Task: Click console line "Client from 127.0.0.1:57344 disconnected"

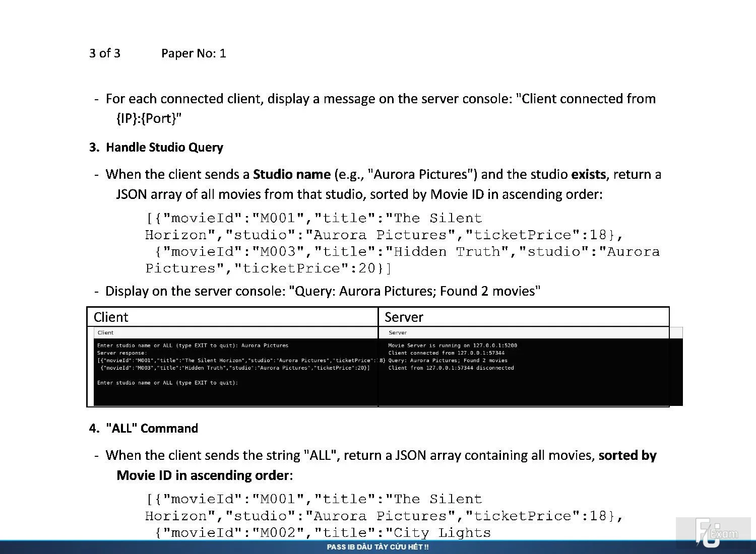Action: click(451, 368)
